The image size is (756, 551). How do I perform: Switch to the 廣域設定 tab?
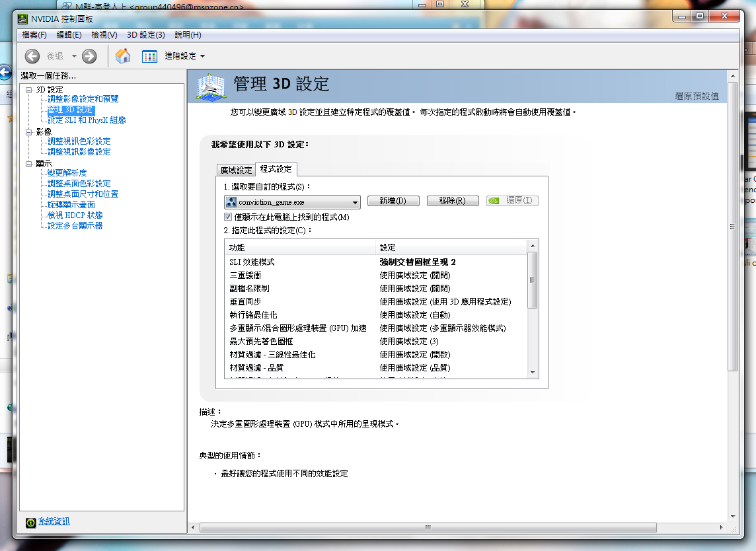(237, 170)
